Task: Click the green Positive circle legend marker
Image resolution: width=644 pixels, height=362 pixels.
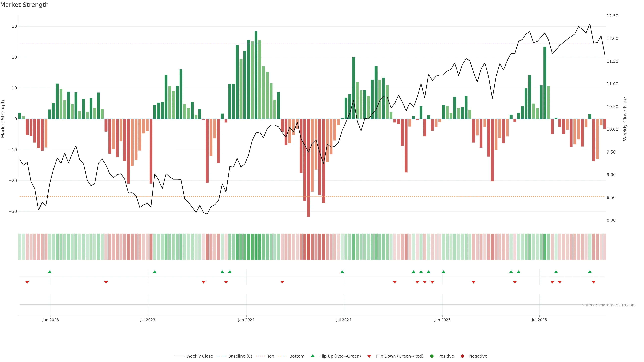Action: point(432,356)
